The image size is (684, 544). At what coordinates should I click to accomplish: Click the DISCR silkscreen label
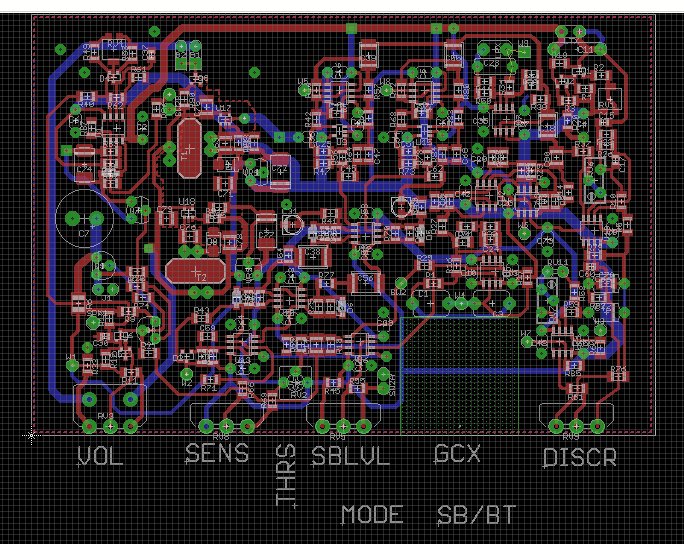[x=579, y=458]
